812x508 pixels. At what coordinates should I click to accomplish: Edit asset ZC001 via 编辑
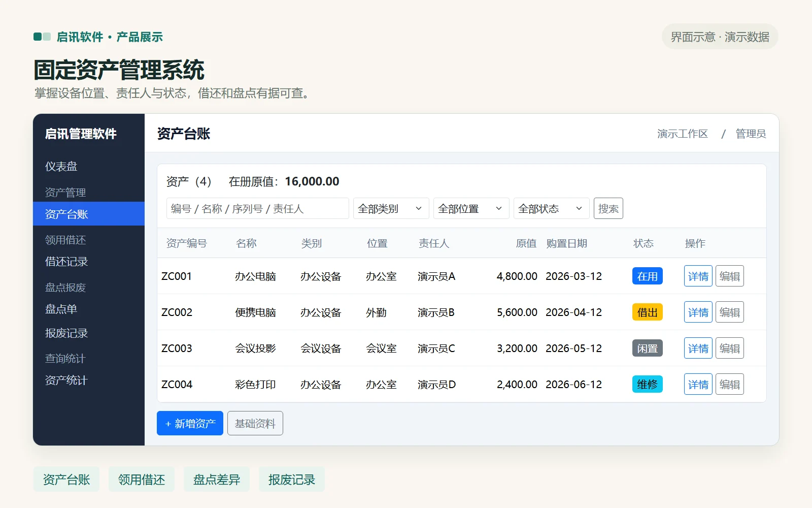(730, 276)
